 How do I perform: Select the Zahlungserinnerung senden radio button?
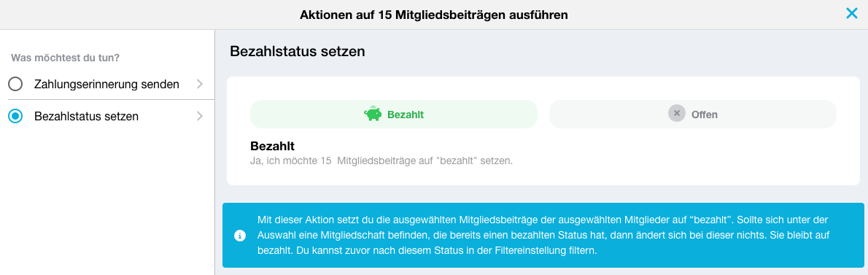pyautogui.click(x=15, y=84)
